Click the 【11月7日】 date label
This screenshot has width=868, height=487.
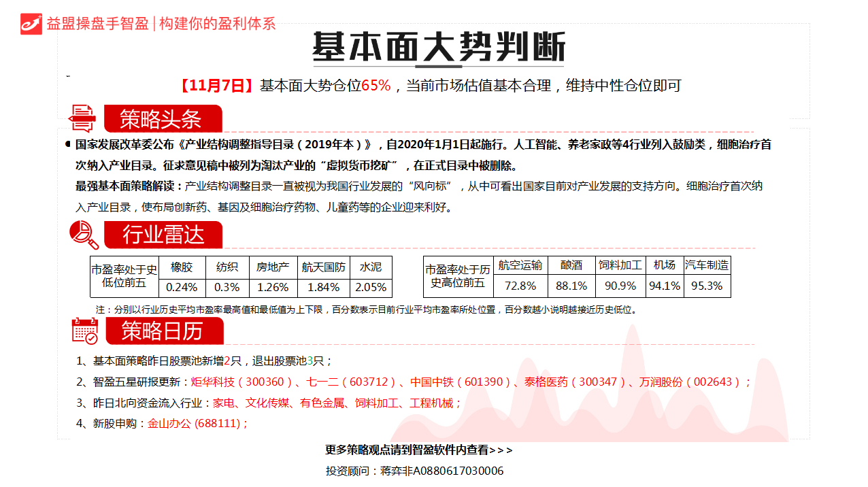tap(217, 86)
